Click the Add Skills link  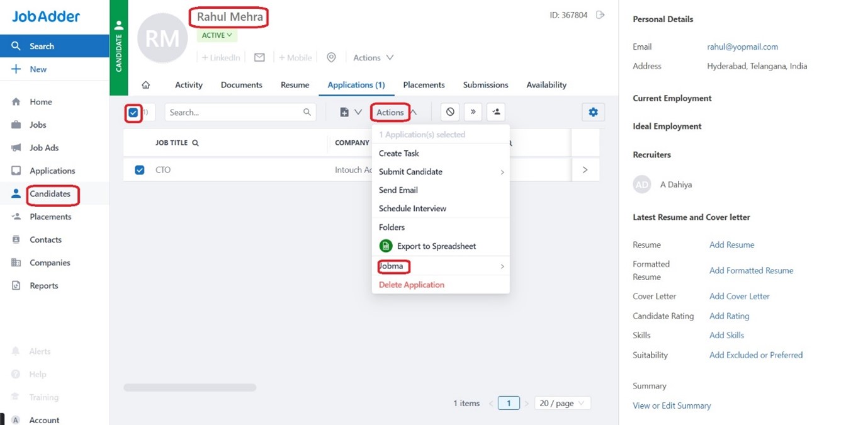726,335
